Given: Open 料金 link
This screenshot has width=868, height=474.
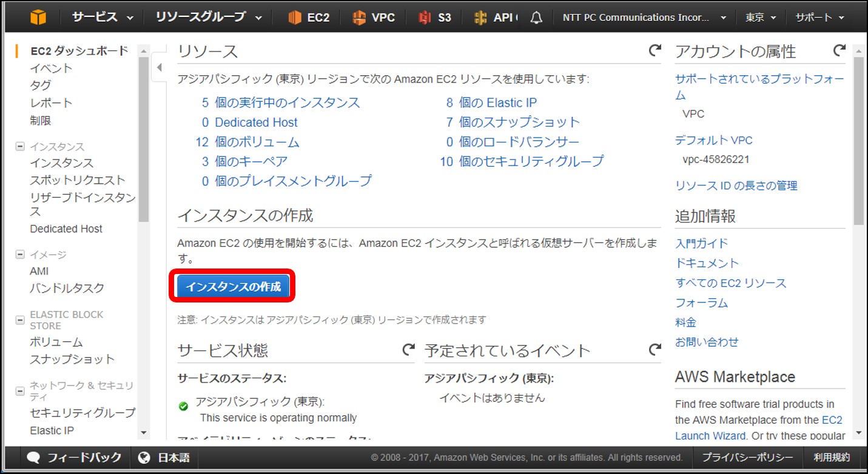Looking at the screenshot, I should click(x=686, y=322).
